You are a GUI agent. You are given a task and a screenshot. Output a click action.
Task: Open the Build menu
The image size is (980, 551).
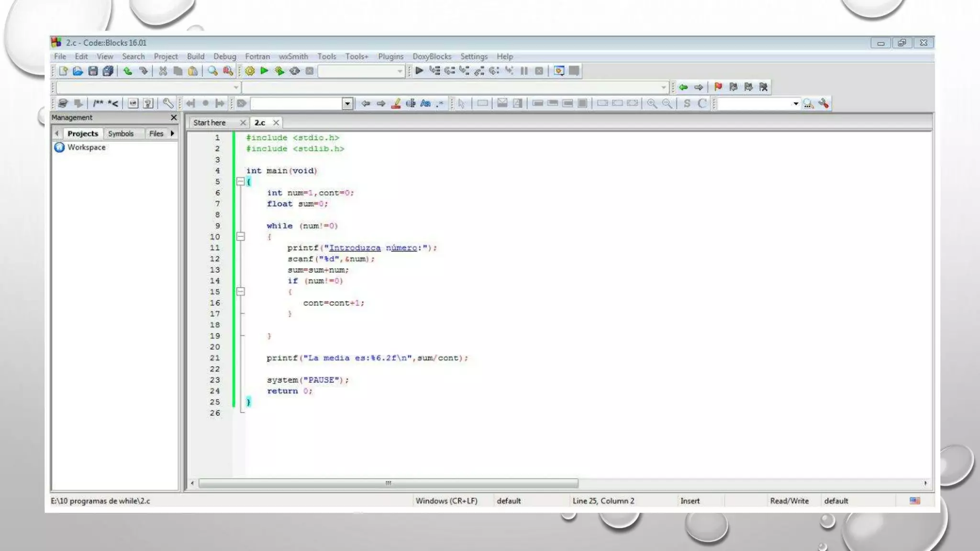coord(195,56)
